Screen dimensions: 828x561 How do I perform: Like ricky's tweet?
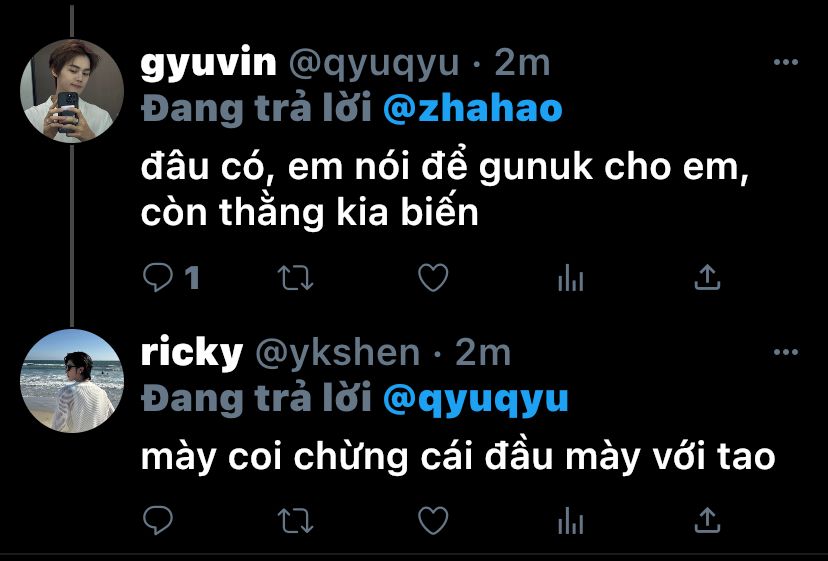click(x=433, y=520)
